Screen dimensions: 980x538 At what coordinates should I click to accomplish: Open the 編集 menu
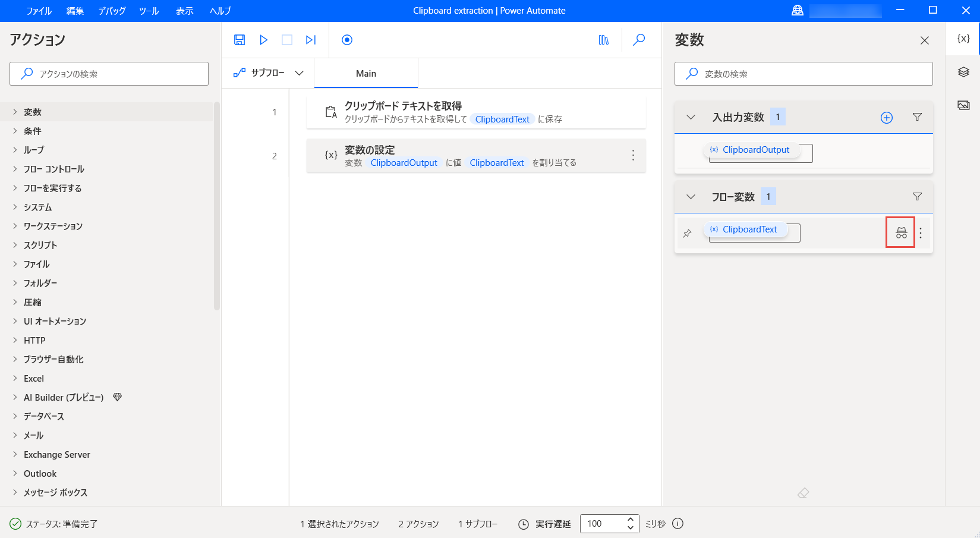(75, 11)
